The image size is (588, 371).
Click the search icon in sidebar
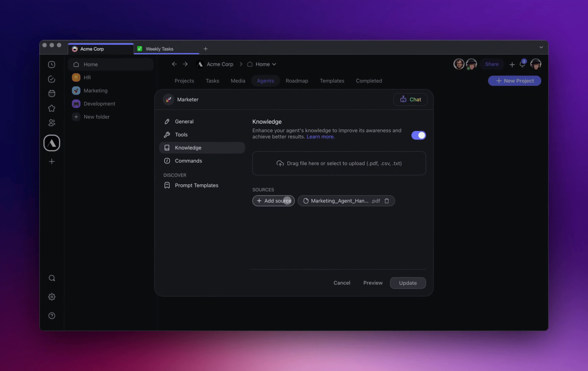[x=52, y=278]
